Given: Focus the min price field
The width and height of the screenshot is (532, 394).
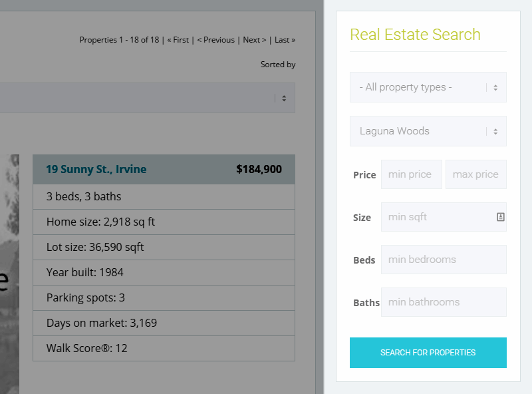Looking at the screenshot, I should pos(411,174).
